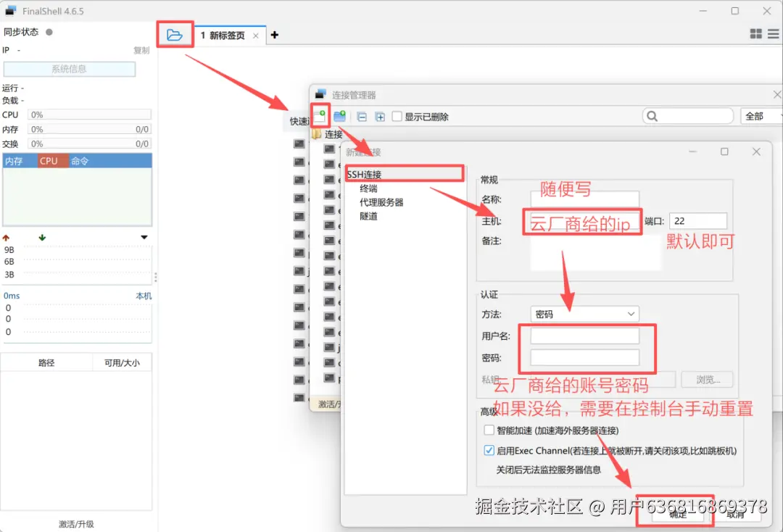Open the 全部 filter dropdown
Viewport: 783px width, 532px height.
(x=761, y=116)
